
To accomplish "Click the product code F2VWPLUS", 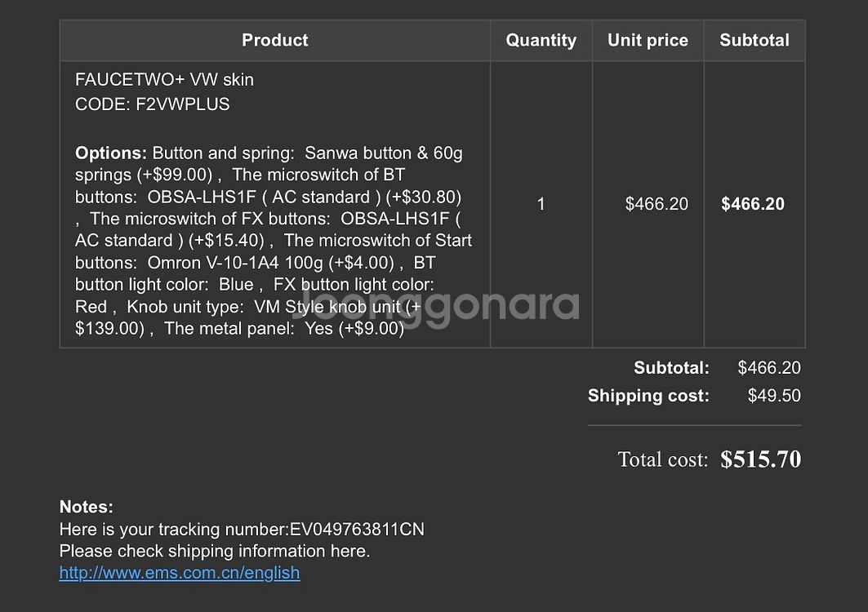I will (183, 104).
